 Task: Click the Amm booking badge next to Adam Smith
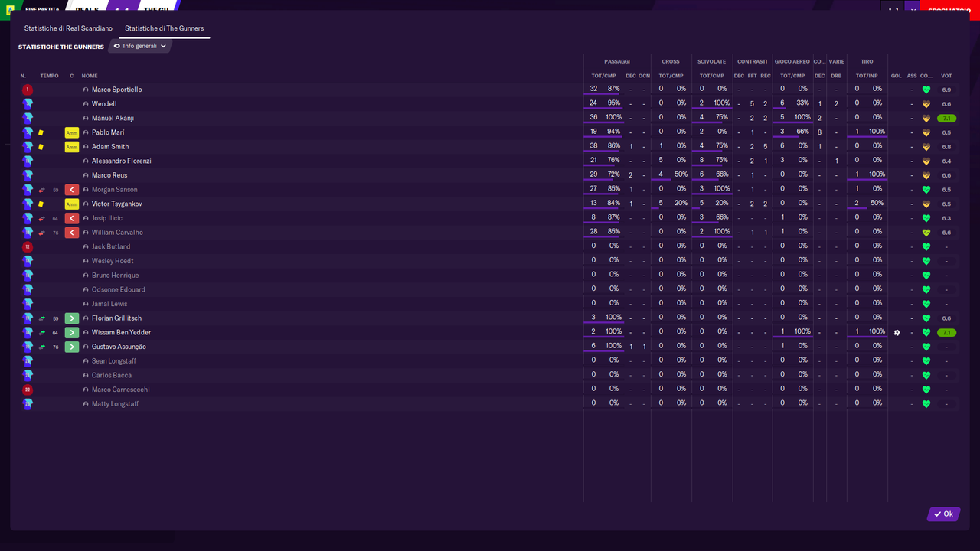[72, 146]
